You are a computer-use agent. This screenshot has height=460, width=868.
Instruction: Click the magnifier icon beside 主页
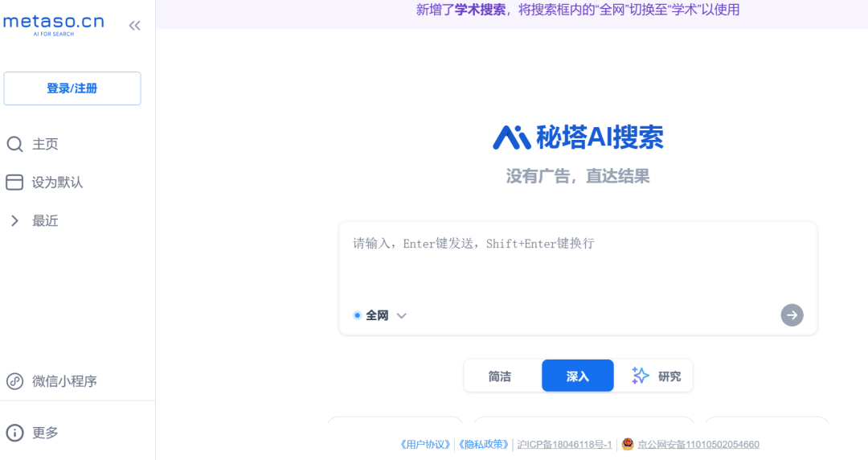pyautogui.click(x=15, y=144)
